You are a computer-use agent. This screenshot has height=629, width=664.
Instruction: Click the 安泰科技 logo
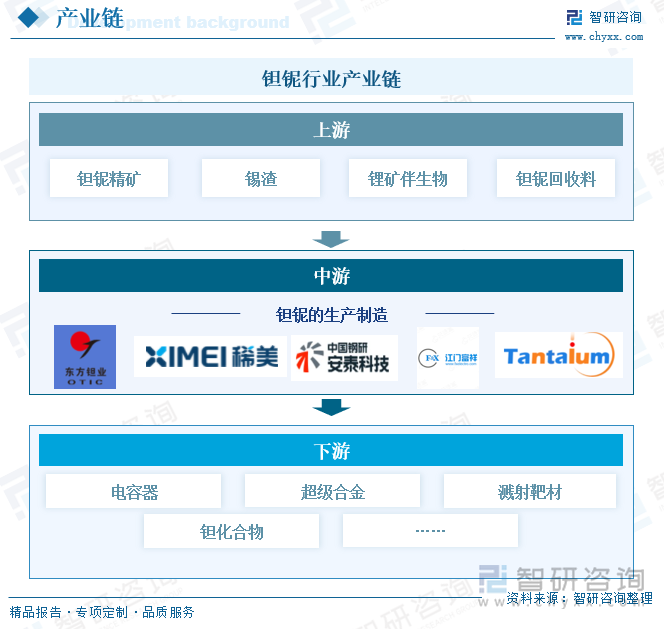pos(344,358)
